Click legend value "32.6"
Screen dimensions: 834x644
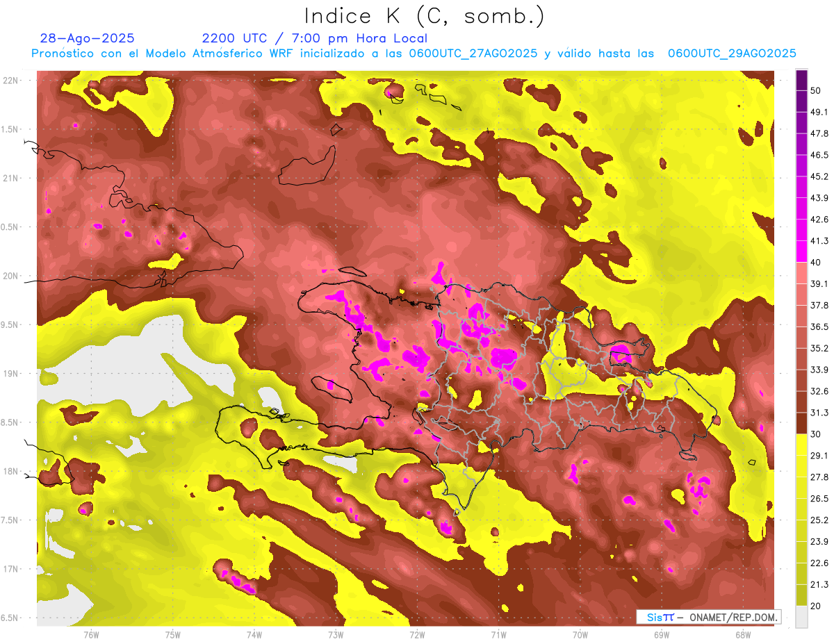click(x=819, y=391)
